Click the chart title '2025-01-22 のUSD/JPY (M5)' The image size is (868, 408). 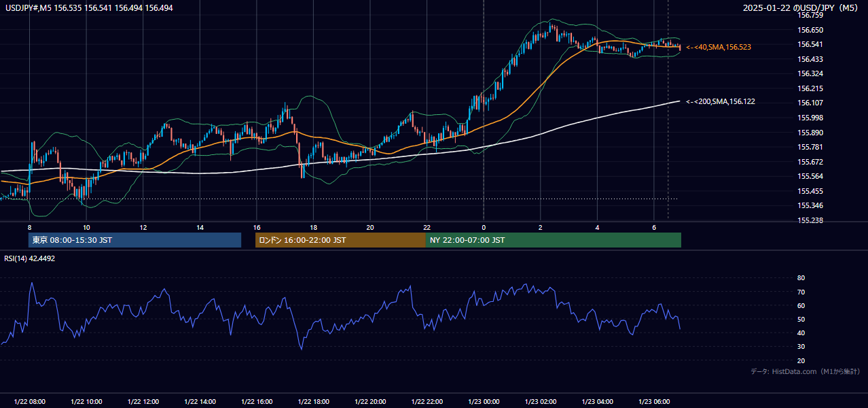pyautogui.click(x=801, y=7)
